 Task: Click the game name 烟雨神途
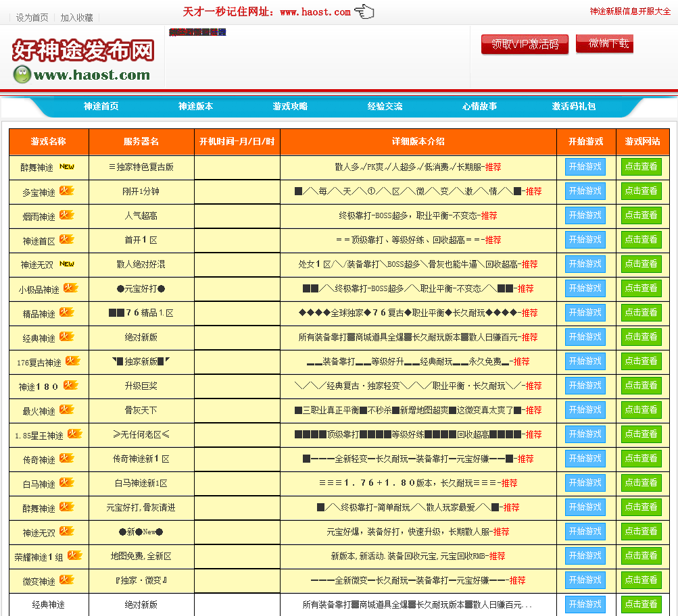coord(39,216)
